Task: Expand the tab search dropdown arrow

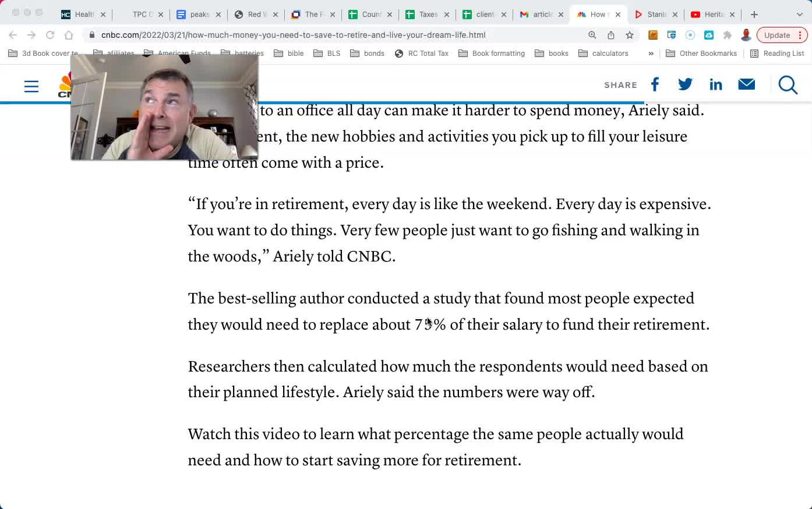Action: pos(800,15)
